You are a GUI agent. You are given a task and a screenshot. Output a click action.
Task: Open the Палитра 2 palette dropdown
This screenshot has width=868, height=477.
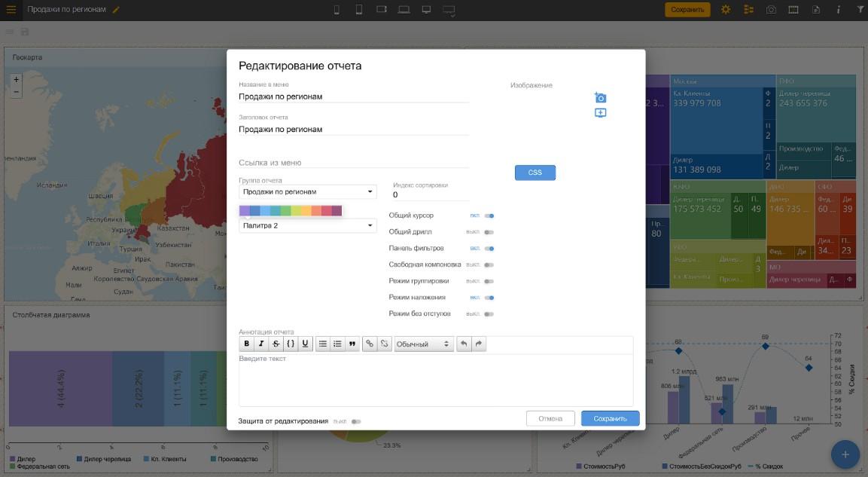pyautogui.click(x=308, y=225)
